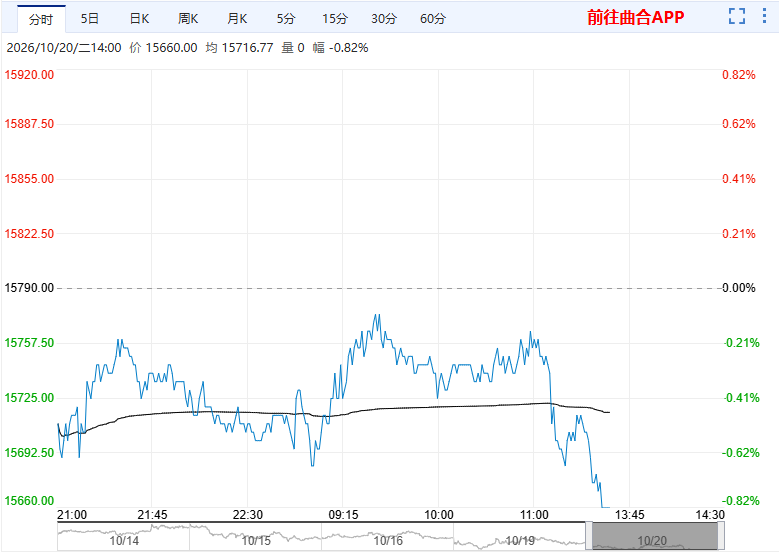Open the 日K daily candlestick tab
779x552 pixels.
pyautogui.click(x=139, y=19)
